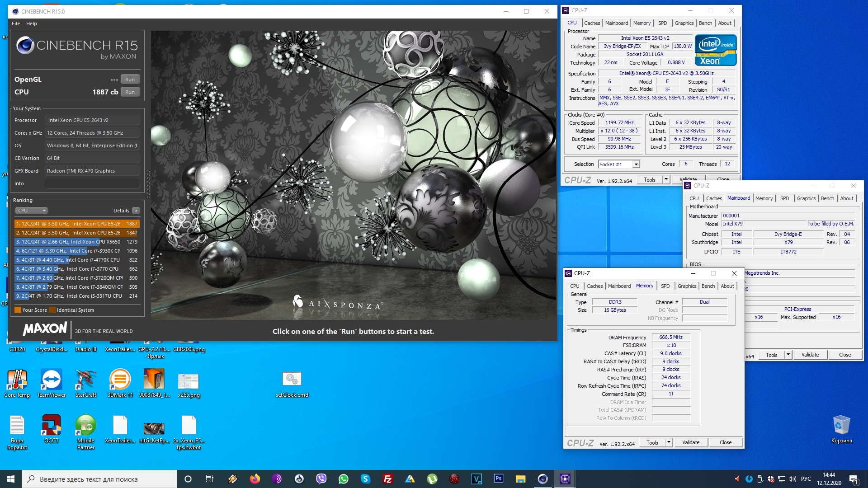This screenshot has height=488, width=868.
Task: Open File Explorer from the taskbar
Action: [521, 479]
